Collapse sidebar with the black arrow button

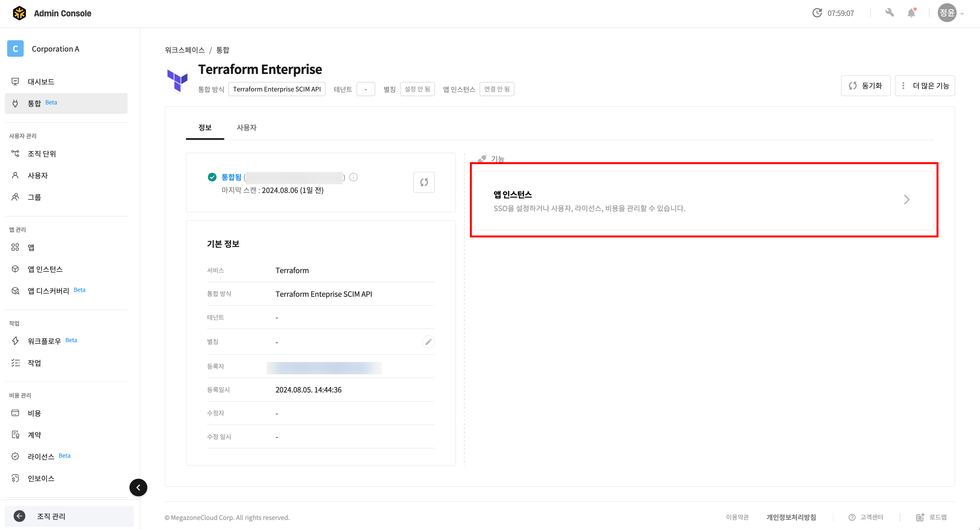click(138, 488)
